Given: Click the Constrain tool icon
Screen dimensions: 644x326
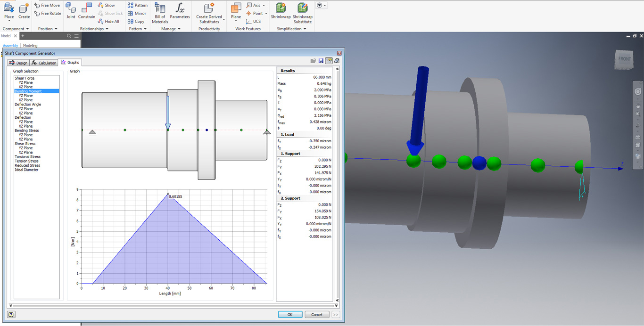Looking at the screenshot, I should [x=86, y=8].
